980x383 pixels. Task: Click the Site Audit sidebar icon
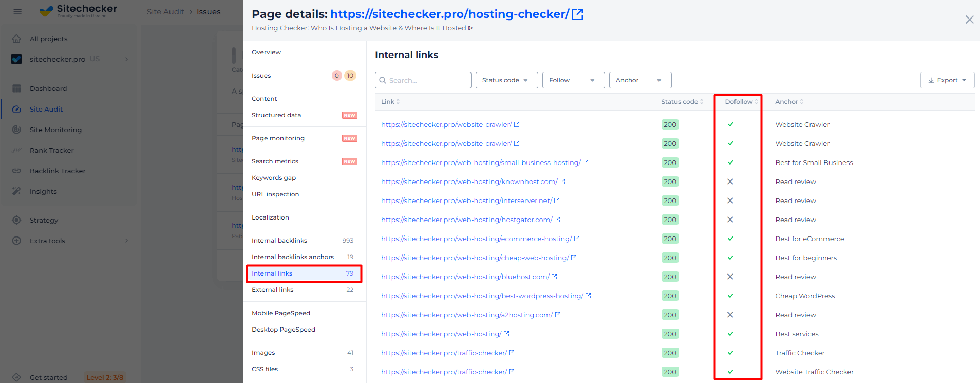point(16,109)
